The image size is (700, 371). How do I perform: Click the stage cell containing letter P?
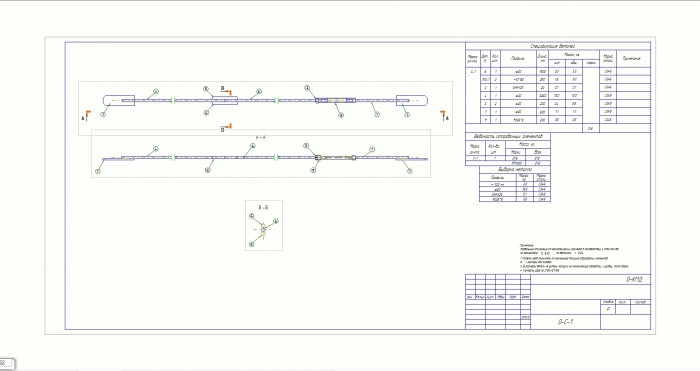pos(608,309)
